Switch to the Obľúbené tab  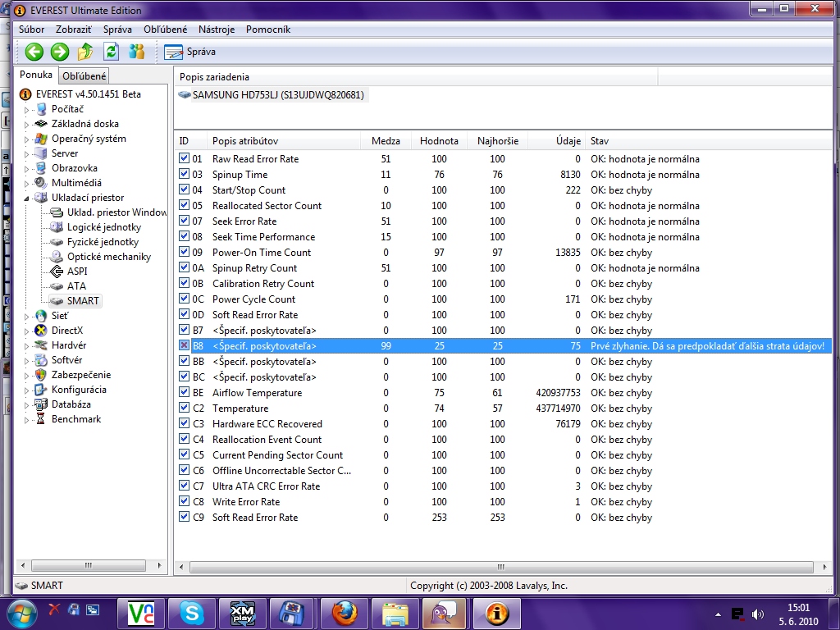pos(84,76)
